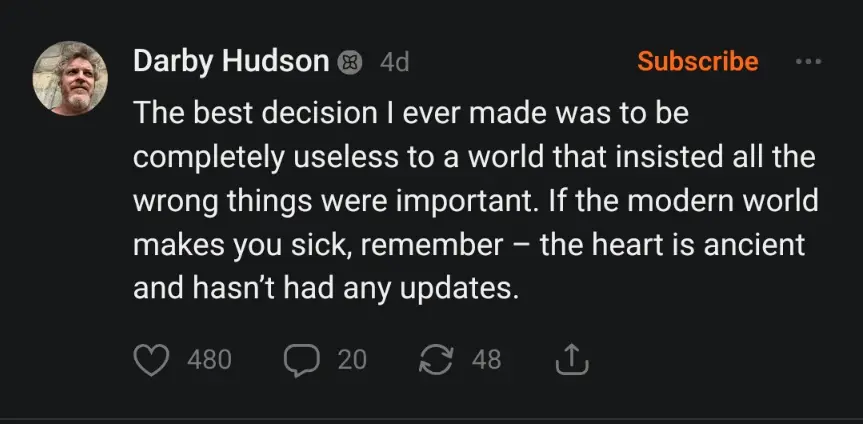Click the 20 comments count
This screenshot has width=863, height=424.
pyautogui.click(x=352, y=360)
